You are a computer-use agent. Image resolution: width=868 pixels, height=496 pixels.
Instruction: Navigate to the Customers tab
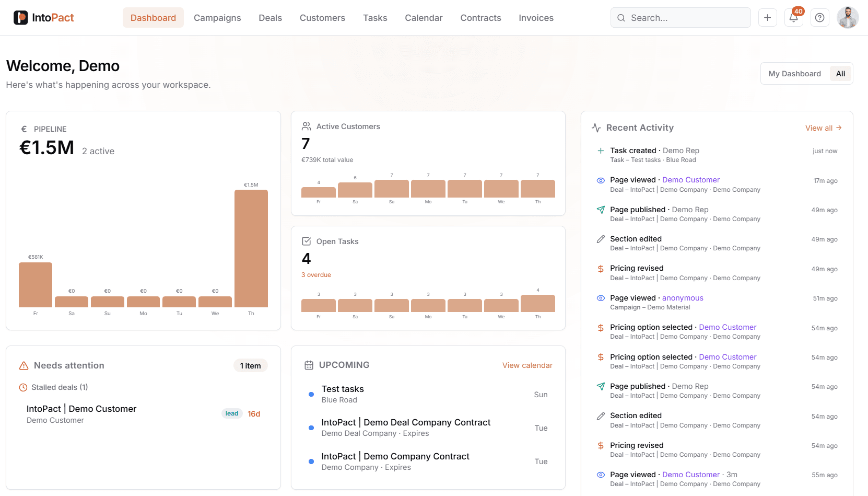click(x=322, y=18)
